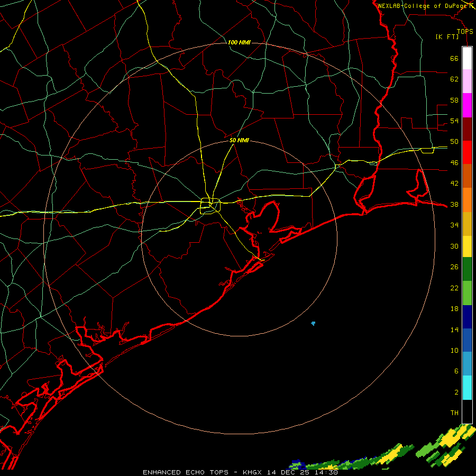Image resolution: width=476 pixels, height=476 pixels.
Task: Click the 'NEXLAB-College of DuPage' credit text
Action: (423, 6)
